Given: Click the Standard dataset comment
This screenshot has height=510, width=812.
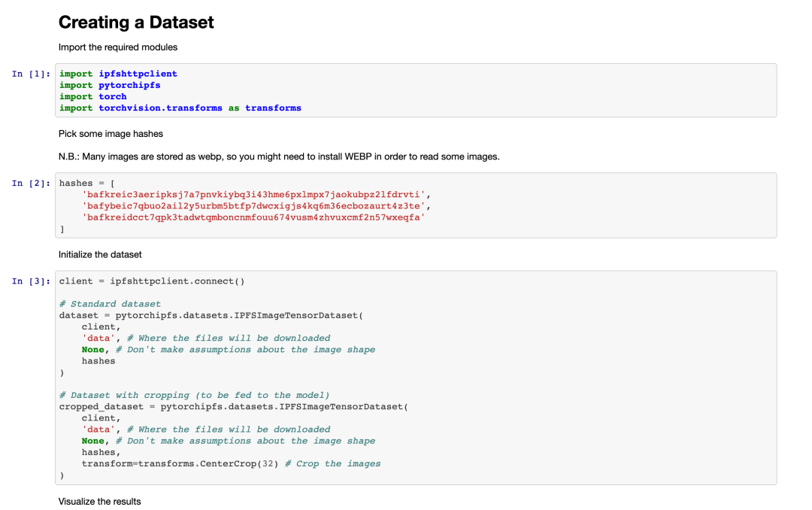Looking at the screenshot, I should tap(110, 304).
